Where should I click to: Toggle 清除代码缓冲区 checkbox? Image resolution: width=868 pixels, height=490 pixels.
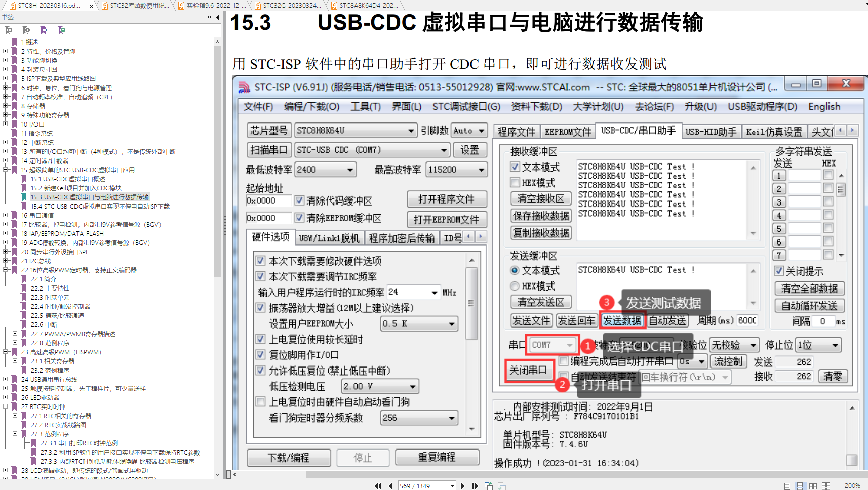[300, 200]
